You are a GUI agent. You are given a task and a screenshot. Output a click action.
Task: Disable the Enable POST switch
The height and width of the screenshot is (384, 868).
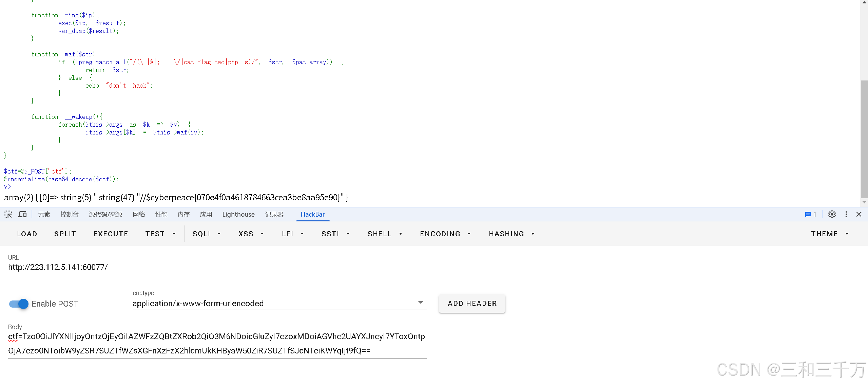coord(19,304)
